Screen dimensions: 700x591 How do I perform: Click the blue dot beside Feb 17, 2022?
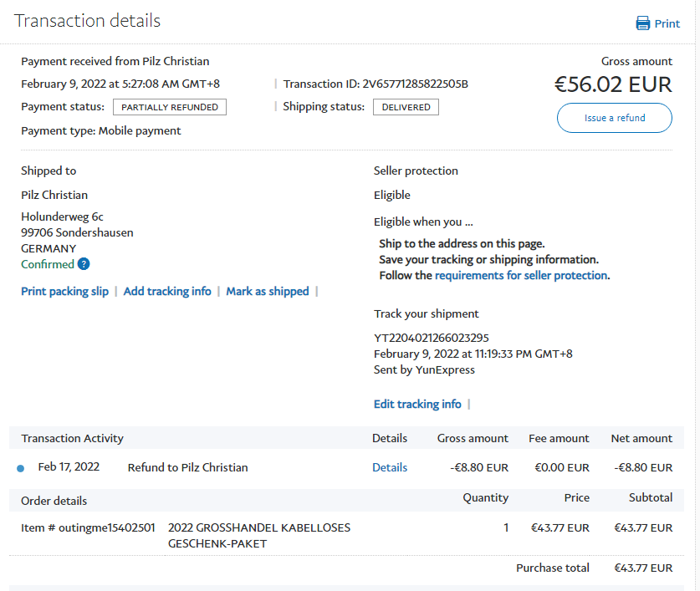[x=21, y=468]
